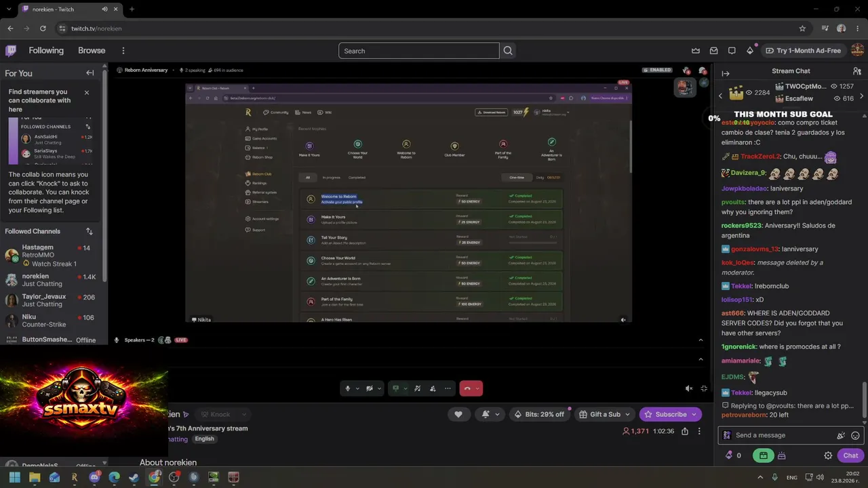The height and width of the screenshot is (488, 868).
Task: Click the Bits: 29% off button
Action: 539,414
